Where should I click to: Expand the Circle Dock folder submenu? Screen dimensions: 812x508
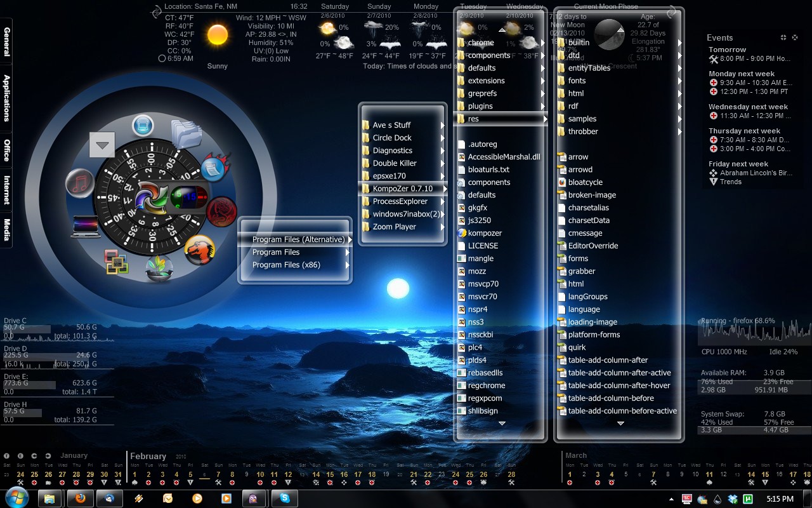click(443, 138)
